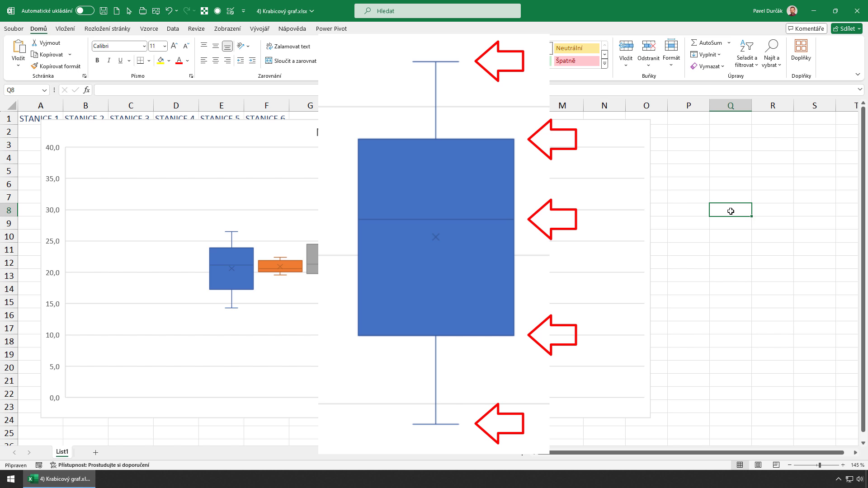Open the font size 11 dropdown
Screen dimensions: 868x488
coord(165,46)
